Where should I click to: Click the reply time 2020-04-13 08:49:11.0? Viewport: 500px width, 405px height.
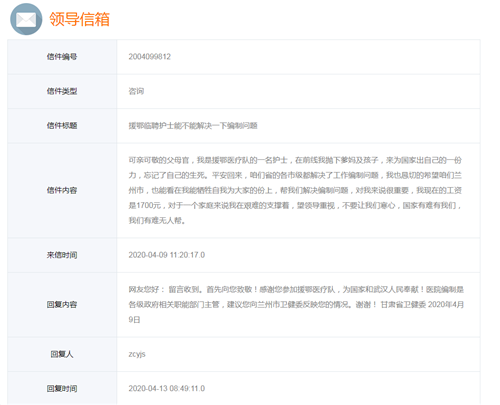click(x=167, y=389)
